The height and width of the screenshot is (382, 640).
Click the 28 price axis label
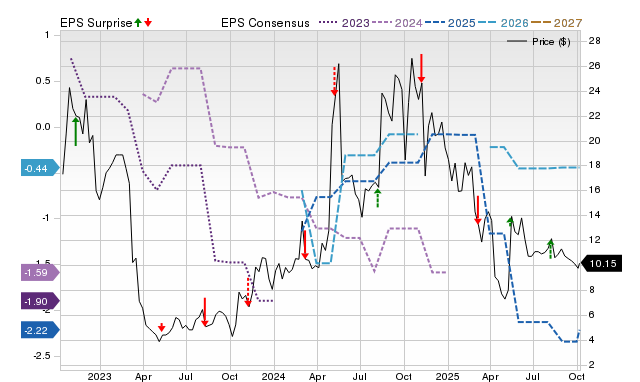point(595,41)
